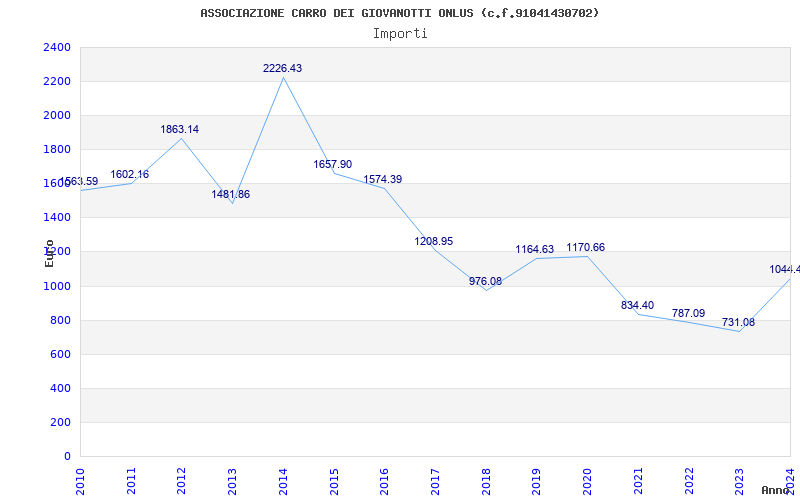
Task: Click the y-axis tick 2200
Action: (x=57, y=82)
